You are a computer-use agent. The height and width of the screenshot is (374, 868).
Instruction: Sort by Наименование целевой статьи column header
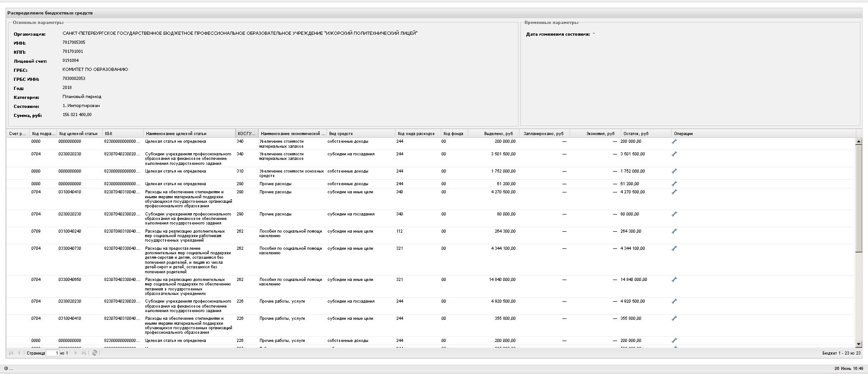point(189,134)
